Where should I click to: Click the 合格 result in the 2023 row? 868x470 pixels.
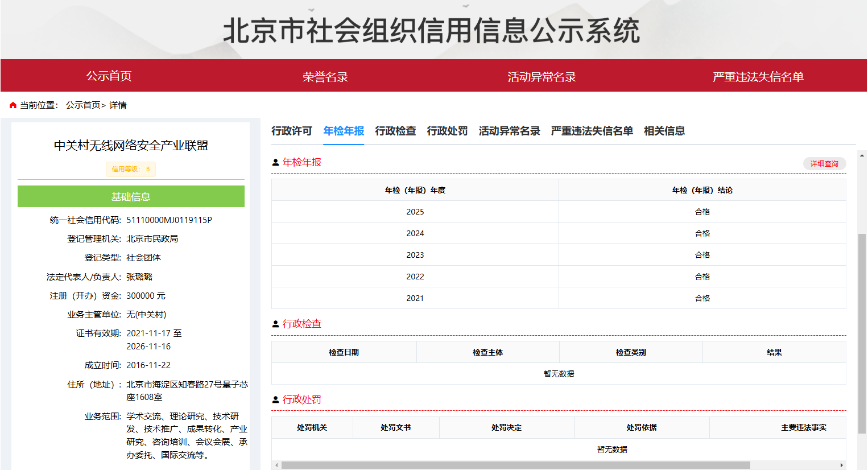(702, 255)
